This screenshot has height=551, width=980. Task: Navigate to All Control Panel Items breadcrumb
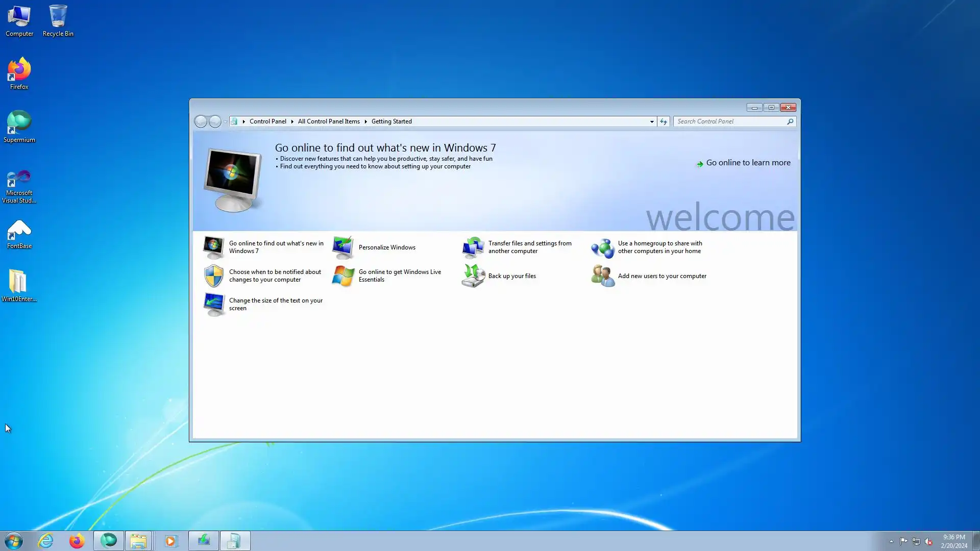[x=329, y=121]
